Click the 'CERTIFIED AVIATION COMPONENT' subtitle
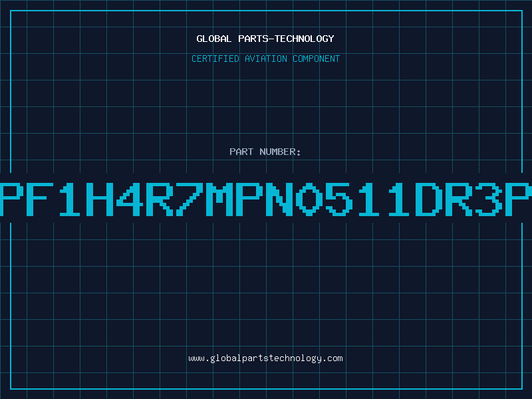Image resolution: width=532 pixels, height=399 pixels. [x=265, y=59]
